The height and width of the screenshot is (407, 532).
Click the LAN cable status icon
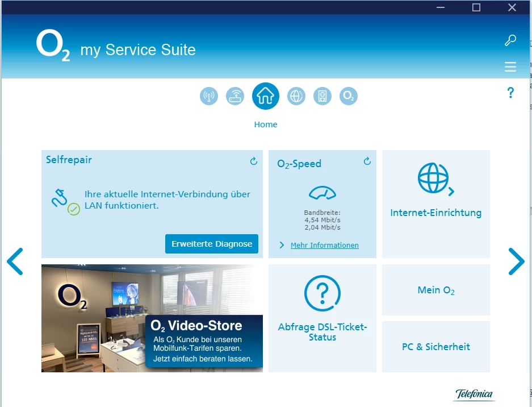point(65,202)
